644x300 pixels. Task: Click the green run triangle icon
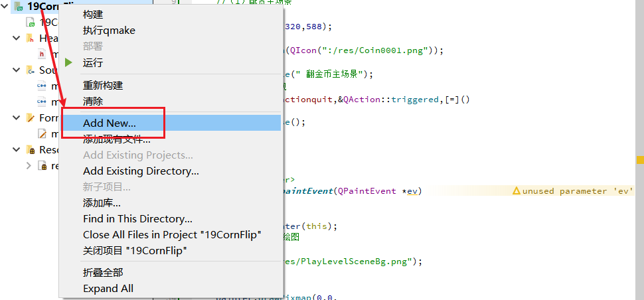tap(68, 63)
